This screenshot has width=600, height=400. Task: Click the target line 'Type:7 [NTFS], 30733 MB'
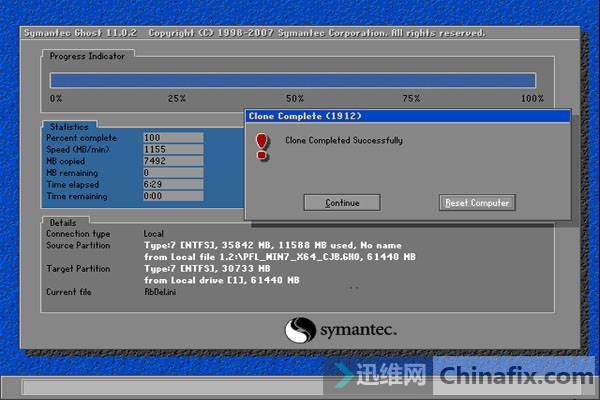[207, 269]
